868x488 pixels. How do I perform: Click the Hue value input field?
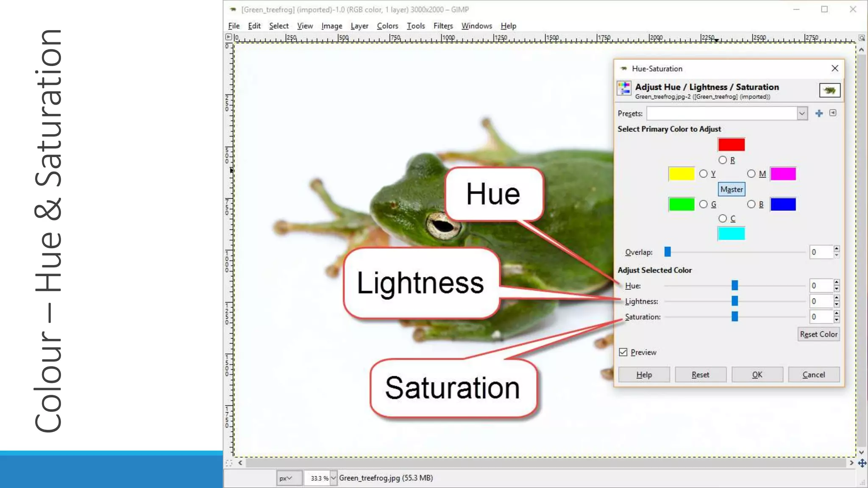[x=821, y=286]
